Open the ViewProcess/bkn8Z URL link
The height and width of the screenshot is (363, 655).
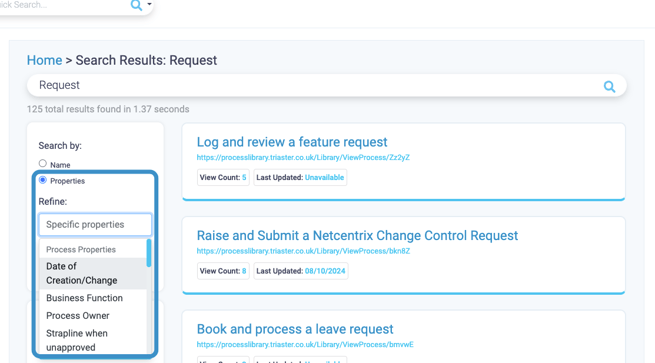pyautogui.click(x=303, y=251)
